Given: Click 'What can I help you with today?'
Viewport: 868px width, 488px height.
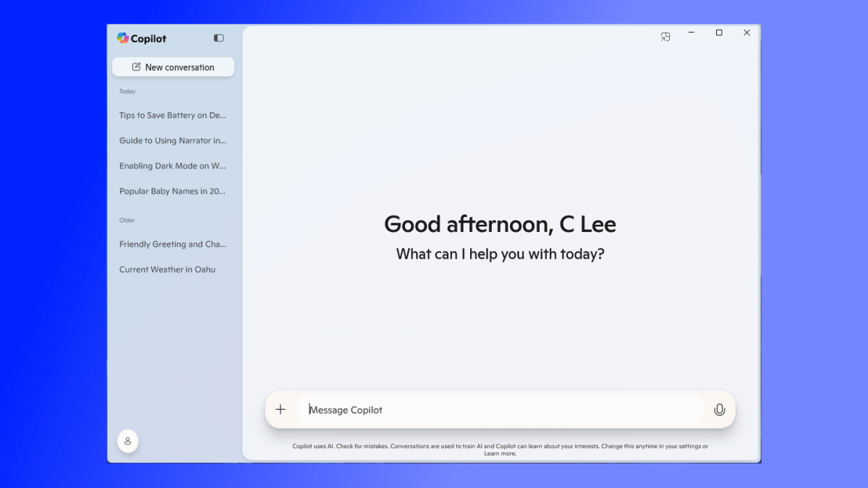Looking at the screenshot, I should [500, 254].
